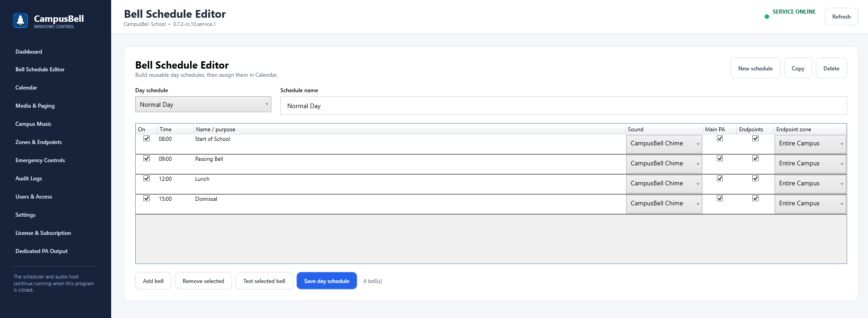Viewport: 868px width, 318px height.
Task: Uncheck Endpoints for Start of School
Action: pos(755,139)
